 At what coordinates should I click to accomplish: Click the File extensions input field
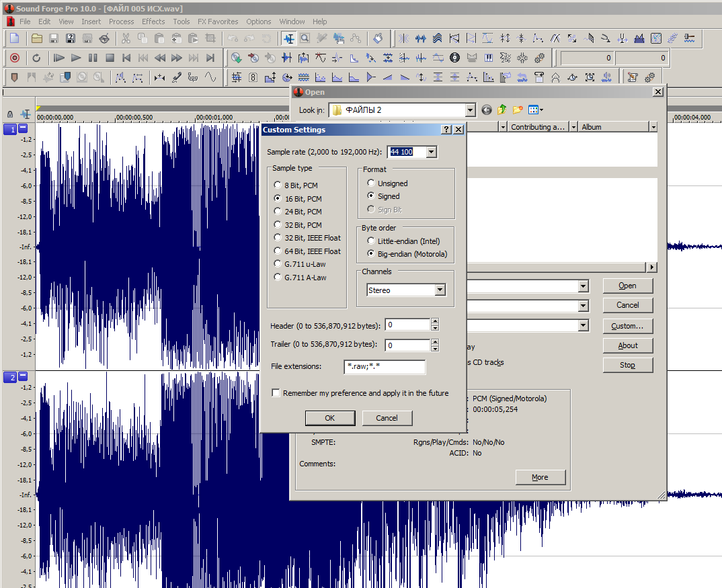click(x=384, y=367)
